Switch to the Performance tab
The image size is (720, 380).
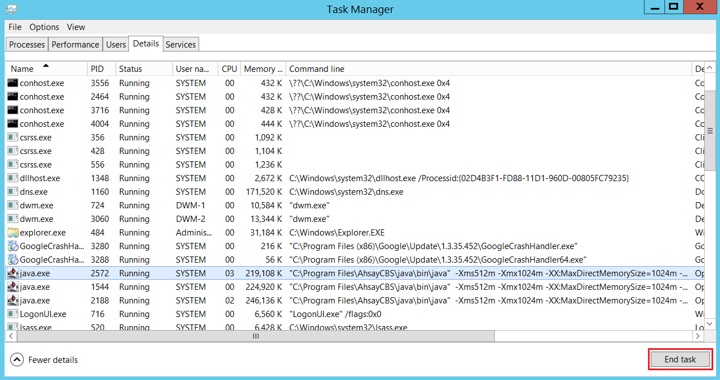pyautogui.click(x=75, y=45)
